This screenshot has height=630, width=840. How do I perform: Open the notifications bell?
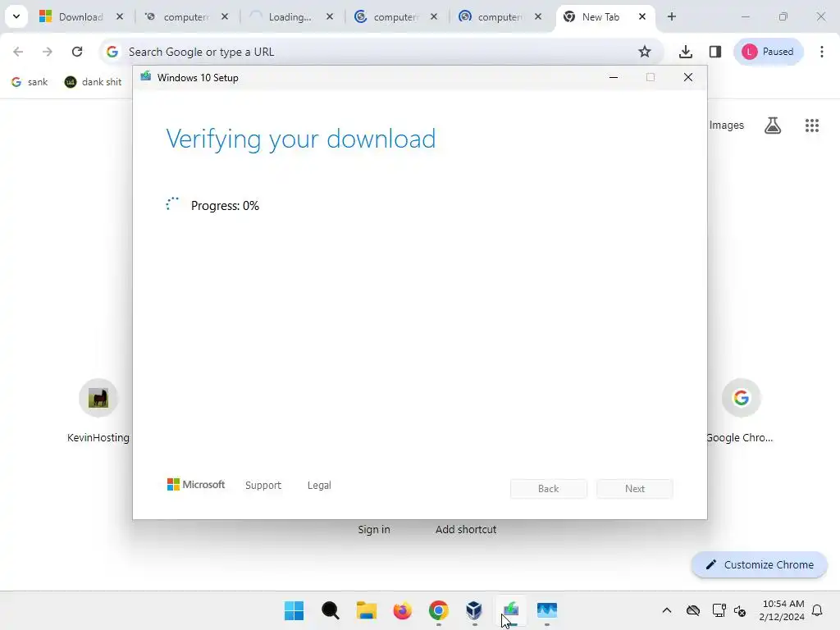click(818, 610)
